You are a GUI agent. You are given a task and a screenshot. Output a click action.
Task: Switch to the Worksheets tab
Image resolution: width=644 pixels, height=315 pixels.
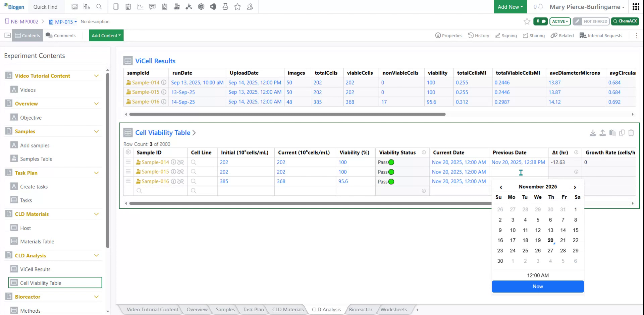[393, 309]
